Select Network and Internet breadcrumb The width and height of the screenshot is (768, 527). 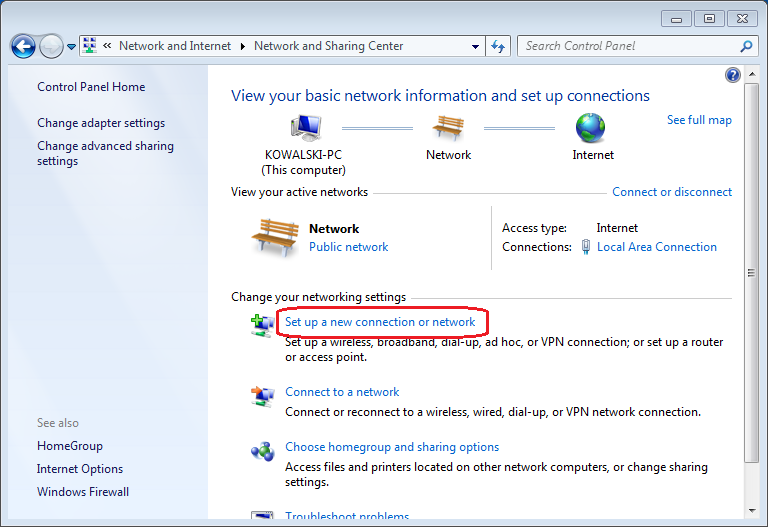coord(175,46)
